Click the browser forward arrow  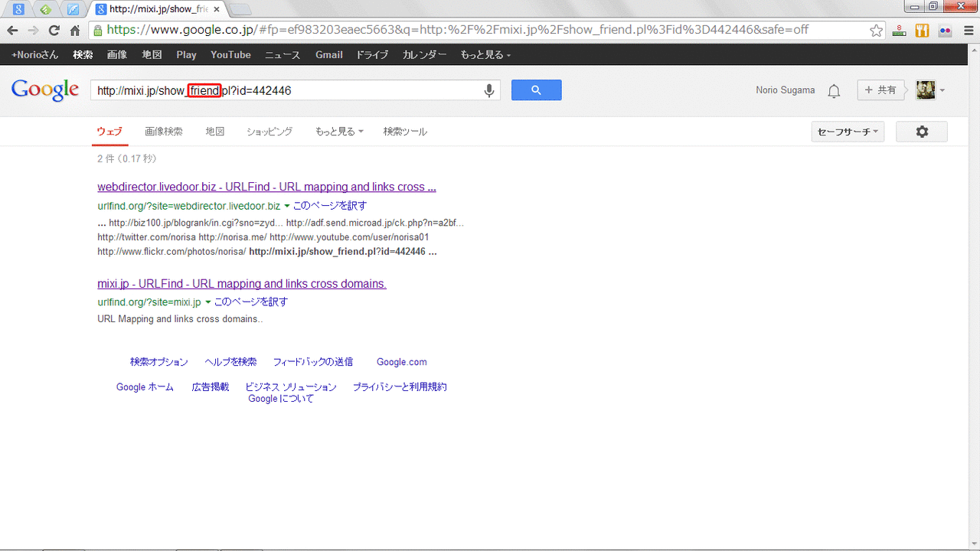(34, 31)
